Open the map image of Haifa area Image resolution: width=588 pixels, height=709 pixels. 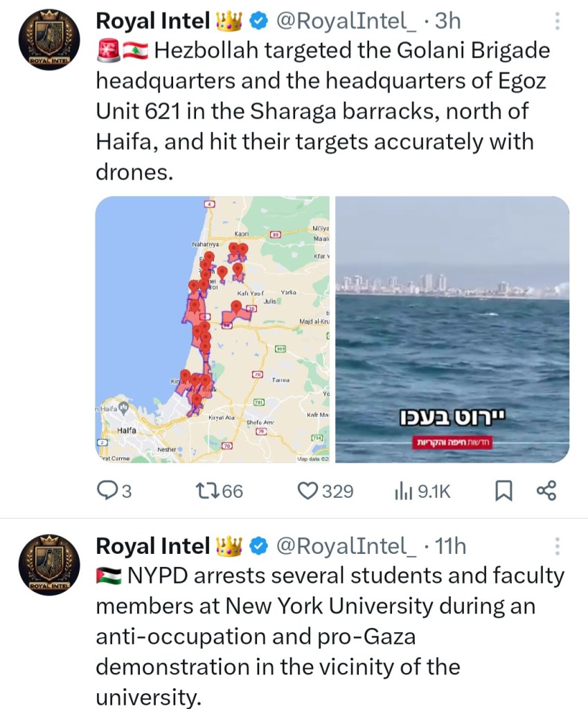coord(213,330)
